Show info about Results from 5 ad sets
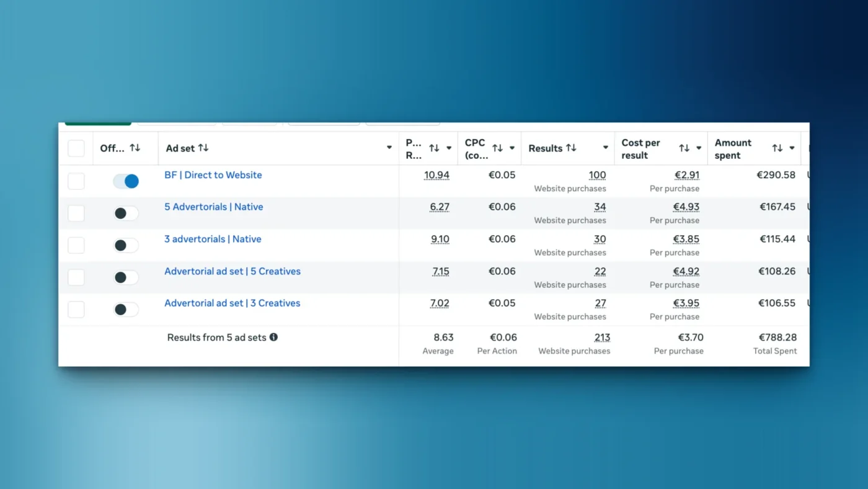This screenshot has height=489, width=868. pos(273,337)
